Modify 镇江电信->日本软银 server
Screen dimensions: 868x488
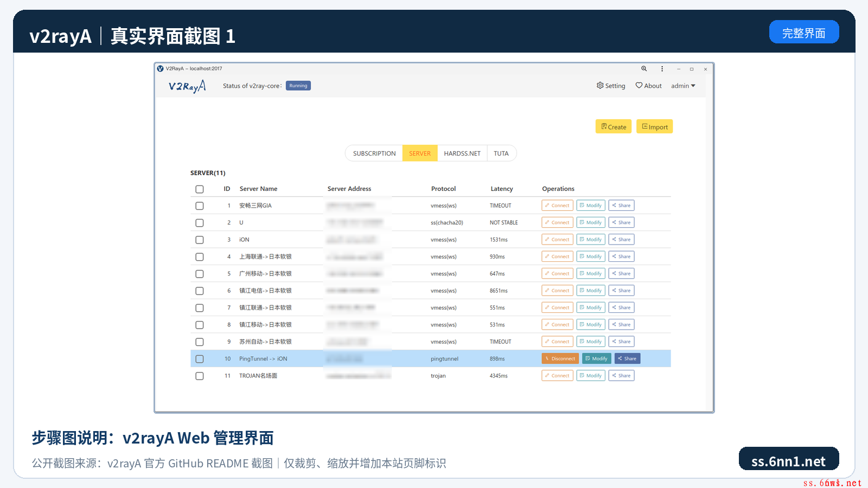591,291
